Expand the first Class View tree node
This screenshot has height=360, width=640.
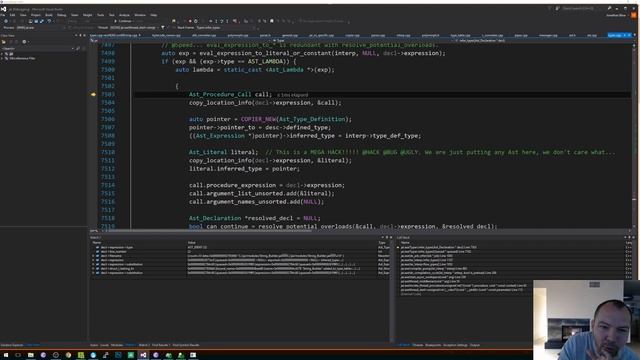point(2,54)
